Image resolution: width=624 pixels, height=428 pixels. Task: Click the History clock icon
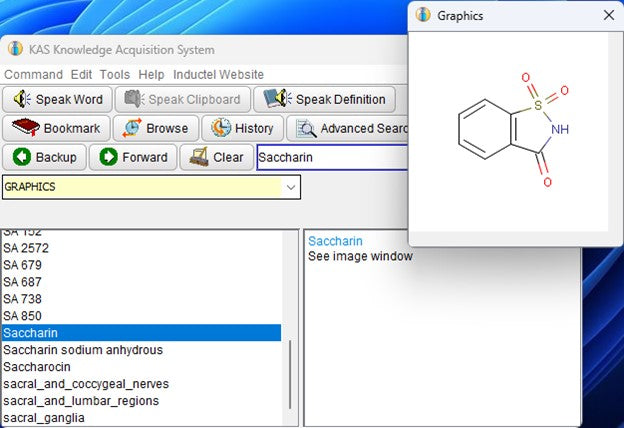221,128
